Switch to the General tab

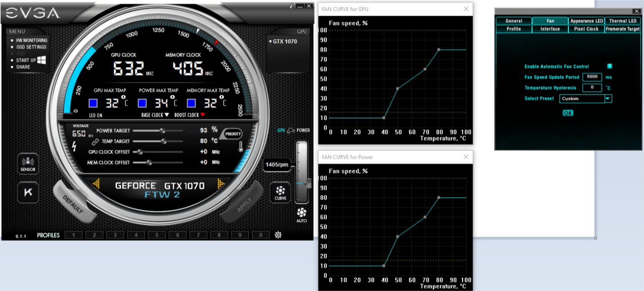click(513, 21)
